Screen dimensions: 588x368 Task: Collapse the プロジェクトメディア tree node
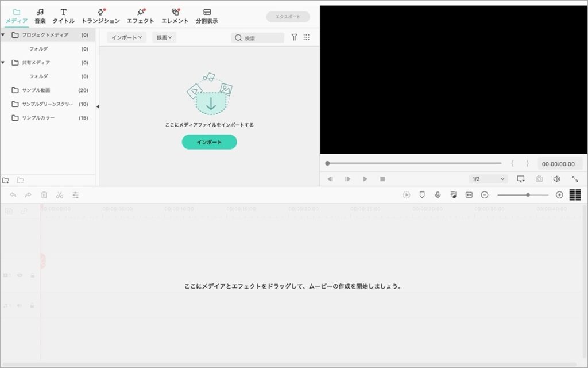[3, 35]
